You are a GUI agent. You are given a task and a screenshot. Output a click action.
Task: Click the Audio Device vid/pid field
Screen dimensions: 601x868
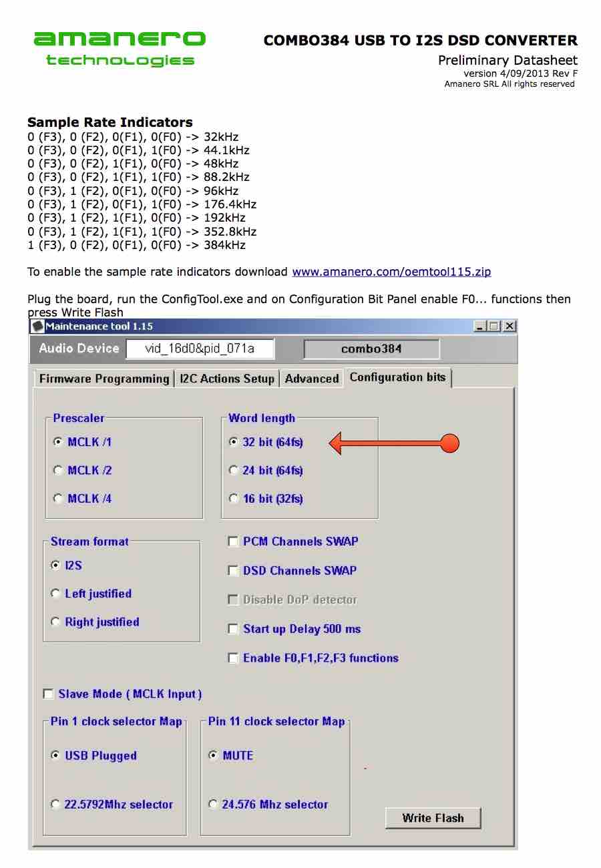pyautogui.click(x=200, y=349)
